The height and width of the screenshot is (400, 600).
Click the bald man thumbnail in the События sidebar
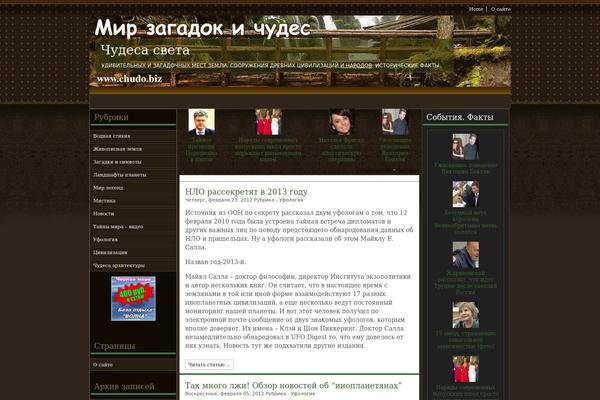465,255
